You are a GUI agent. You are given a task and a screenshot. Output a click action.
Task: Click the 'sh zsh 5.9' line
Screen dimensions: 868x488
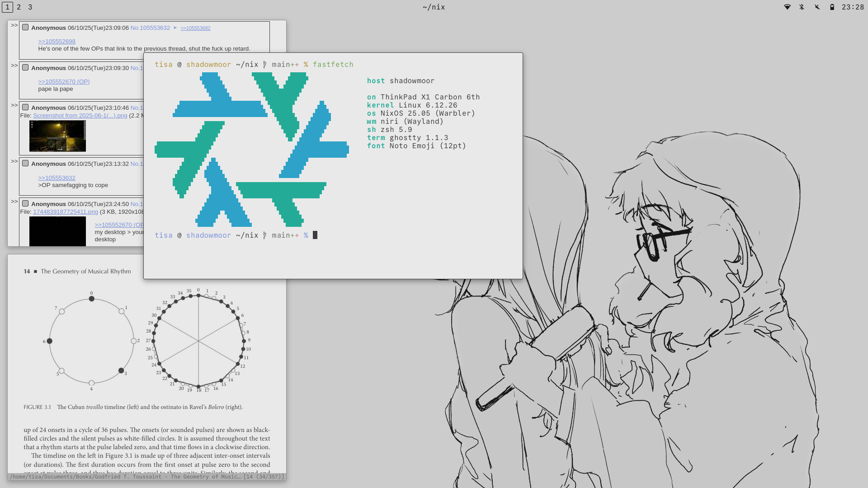pos(389,130)
